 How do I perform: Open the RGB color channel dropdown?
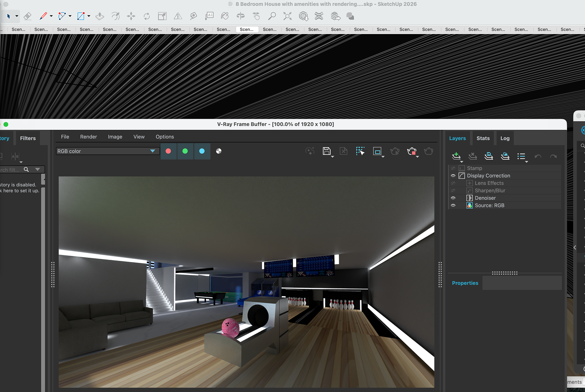tap(152, 151)
